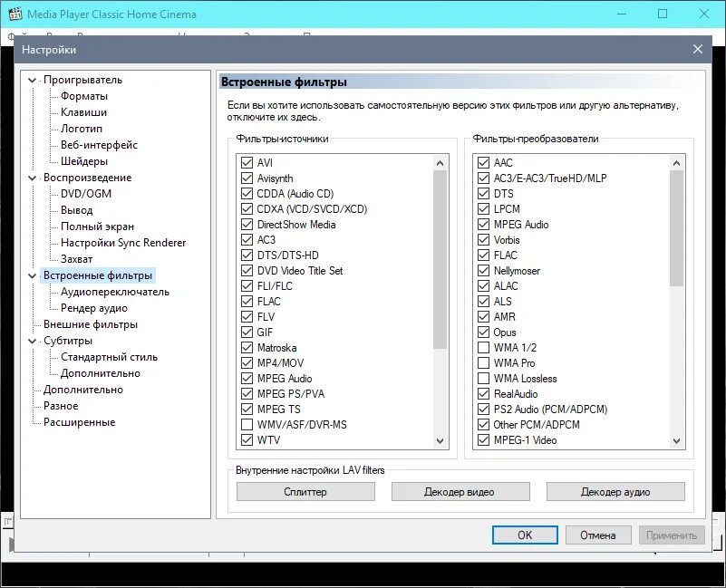This screenshot has width=726, height=588.
Task: Open the Аудиопереключатель page
Action: (x=115, y=292)
